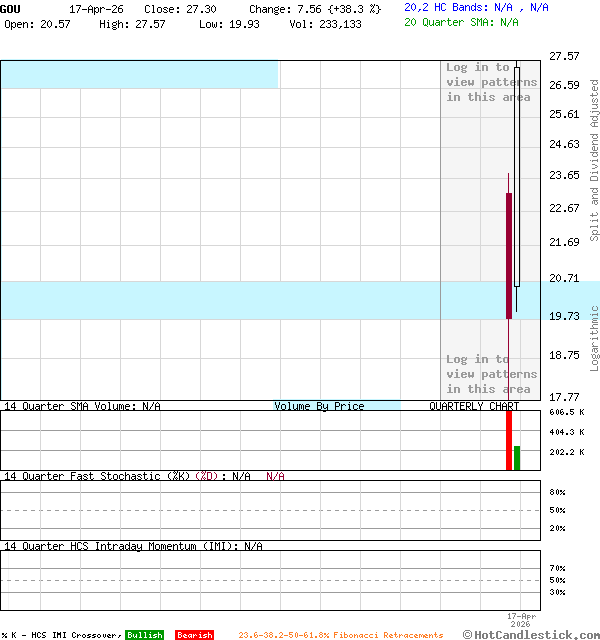Click the GOU ticker symbol
Image resolution: width=600 pixels, height=640 pixels.
pos(11,8)
